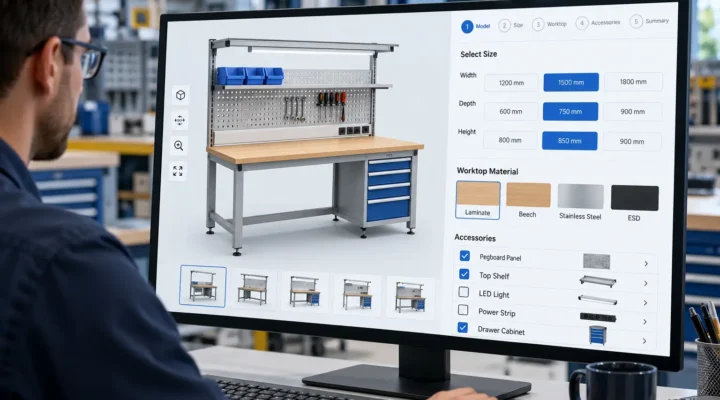Click the Depth label
This screenshot has width=720, height=400.
[467, 104]
